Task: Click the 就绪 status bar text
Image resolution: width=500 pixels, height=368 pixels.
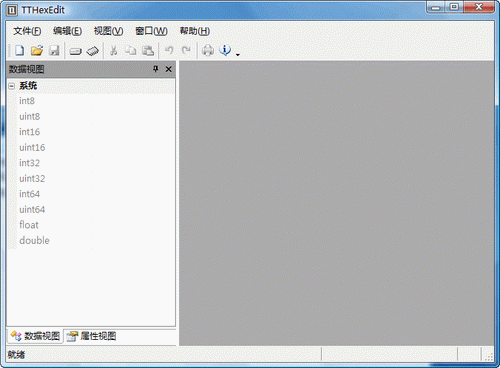Action: click(16, 355)
